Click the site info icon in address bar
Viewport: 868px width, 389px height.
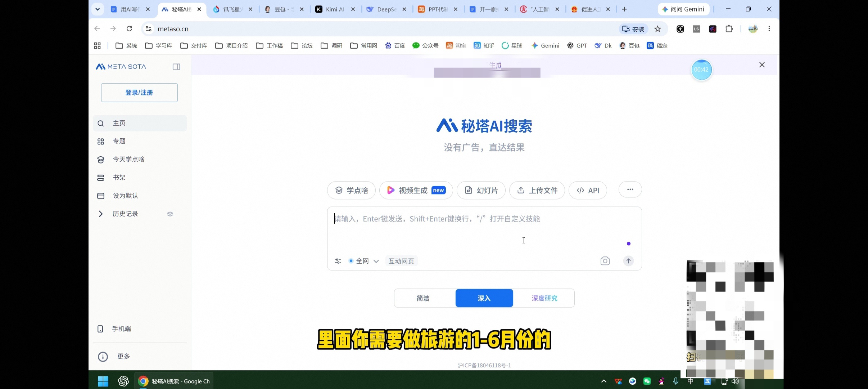tap(149, 29)
